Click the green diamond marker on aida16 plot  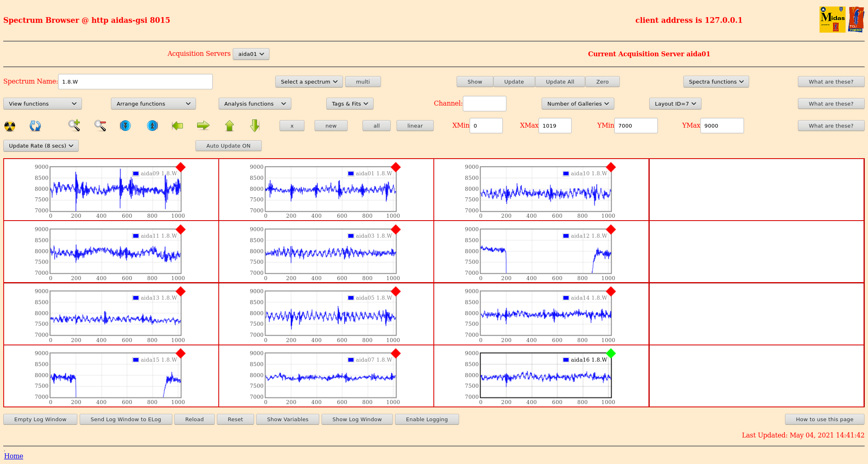[611, 353]
